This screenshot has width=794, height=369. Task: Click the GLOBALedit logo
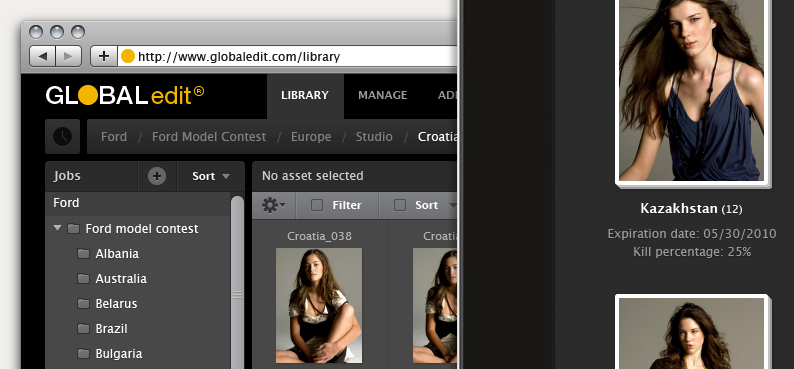(125, 95)
